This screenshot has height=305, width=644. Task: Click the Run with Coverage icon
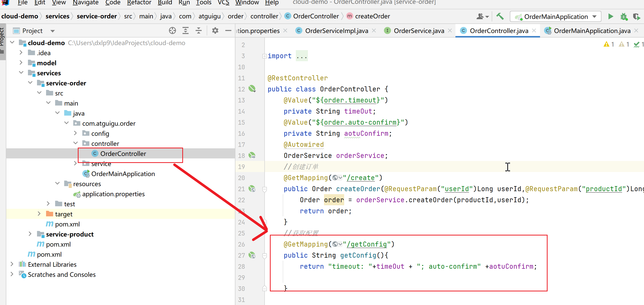pyautogui.click(x=636, y=17)
